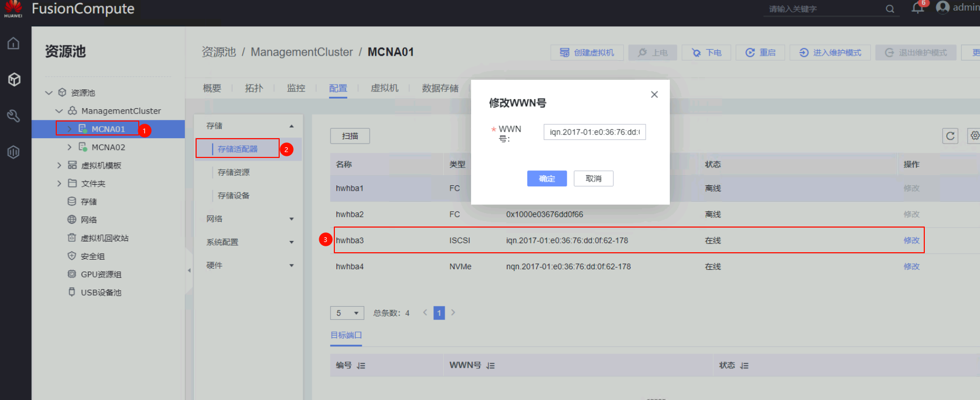Expand the MCNA02 host node

point(69,147)
